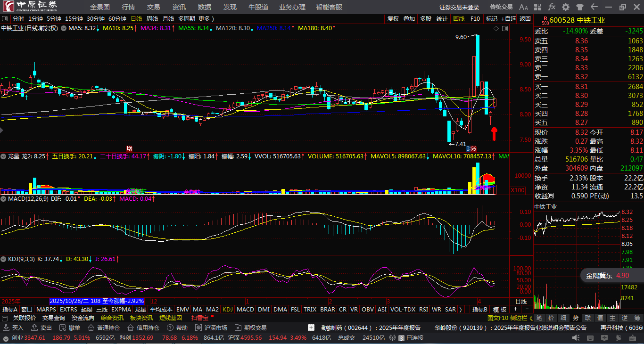
Task: Toggle 多股 multi-stock view
Action: [426, 19]
